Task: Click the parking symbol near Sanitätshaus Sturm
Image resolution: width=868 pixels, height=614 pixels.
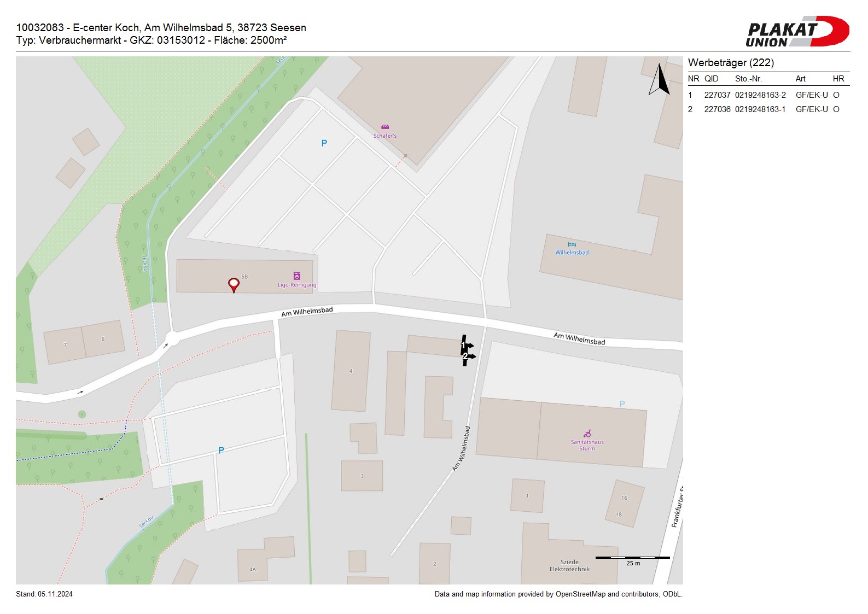Action: (x=622, y=404)
